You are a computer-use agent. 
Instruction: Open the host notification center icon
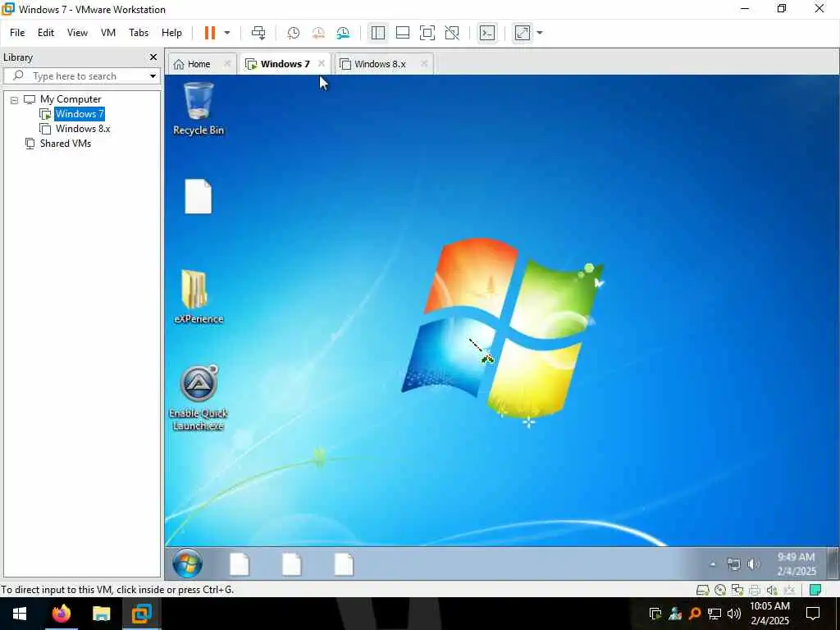(x=813, y=614)
